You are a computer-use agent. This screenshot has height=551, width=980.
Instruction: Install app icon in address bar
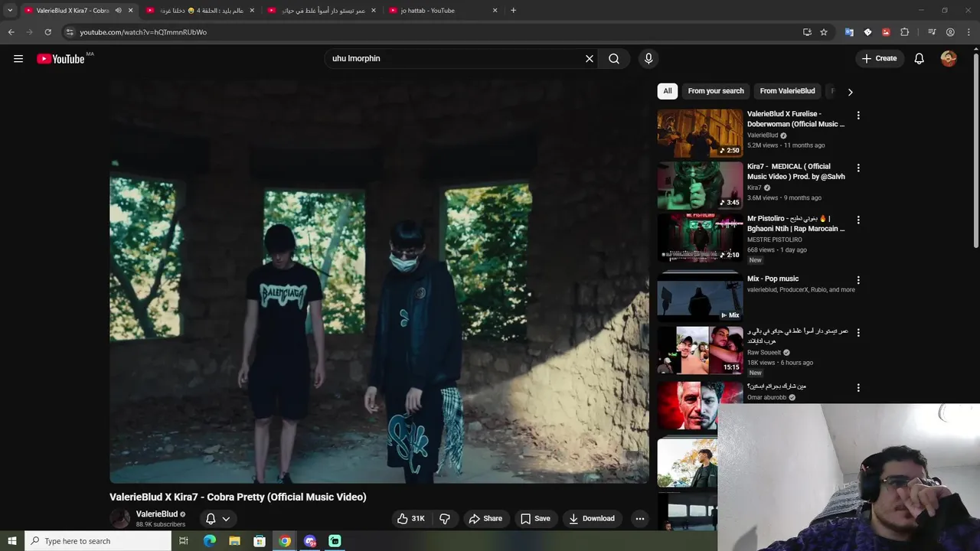(807, 32)
